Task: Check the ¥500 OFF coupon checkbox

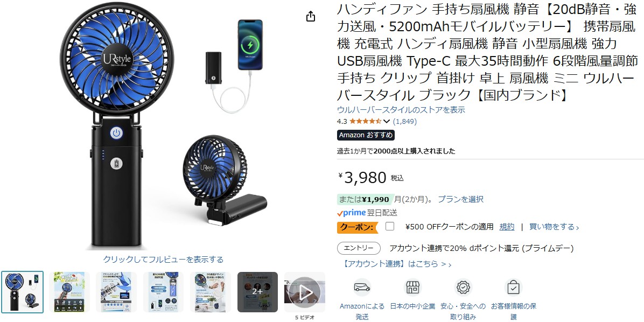Action: tap(390, 226)
